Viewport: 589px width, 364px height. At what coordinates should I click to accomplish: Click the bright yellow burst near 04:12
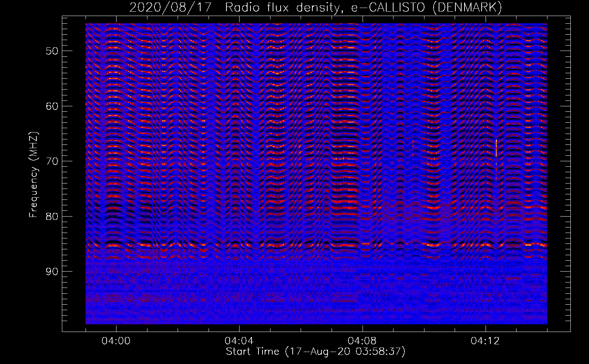point(496,148)
